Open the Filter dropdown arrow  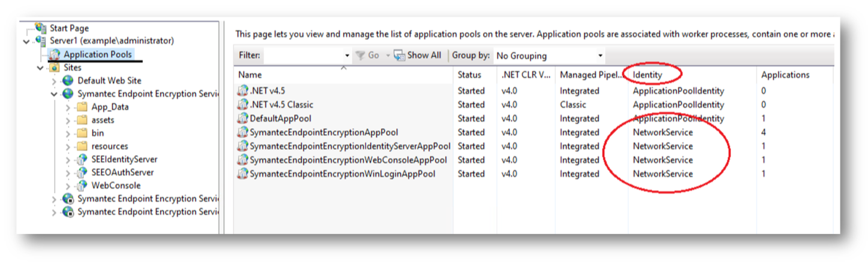(347, 56)
